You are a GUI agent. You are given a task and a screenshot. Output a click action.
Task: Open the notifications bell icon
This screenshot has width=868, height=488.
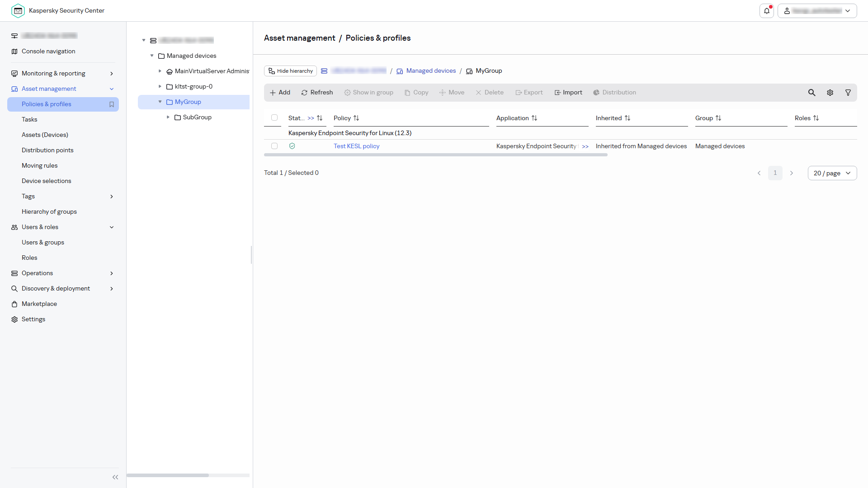pos(767,11)
